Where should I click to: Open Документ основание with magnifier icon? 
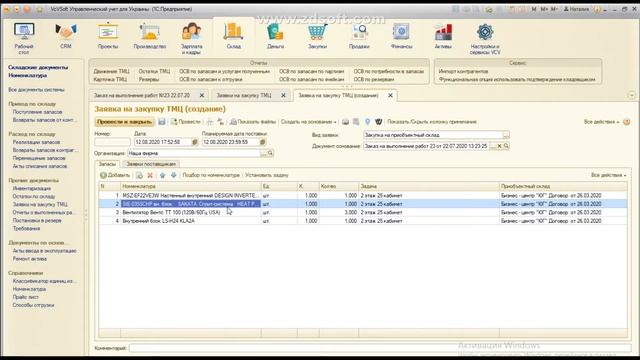click(x=506, y=146)
